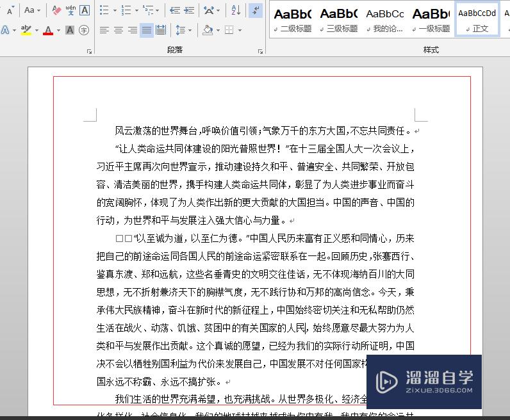This screenshot has width=510, height=420.
Task: Toggle Justify alignment
Action: [147, 30]
